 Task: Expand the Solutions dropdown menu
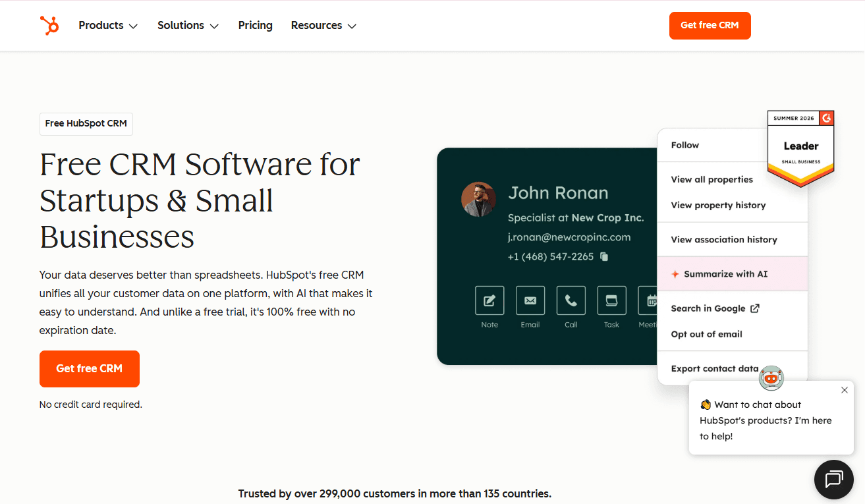188,26
